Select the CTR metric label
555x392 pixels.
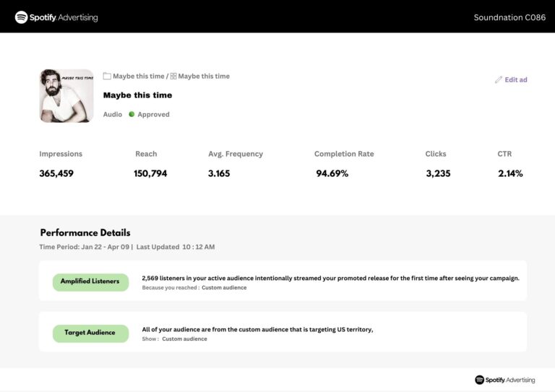coord(504,154)
